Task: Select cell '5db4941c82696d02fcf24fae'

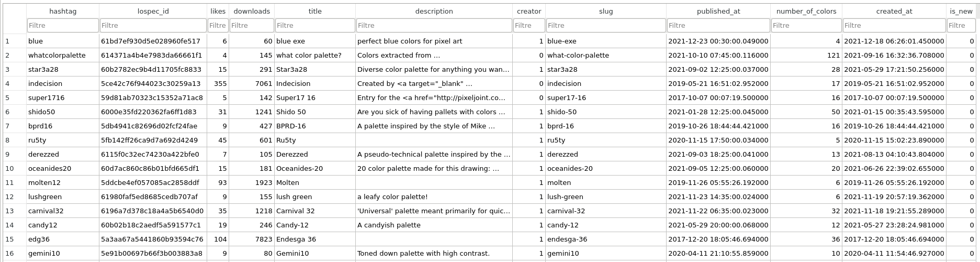Action: [x=153, y=126]
